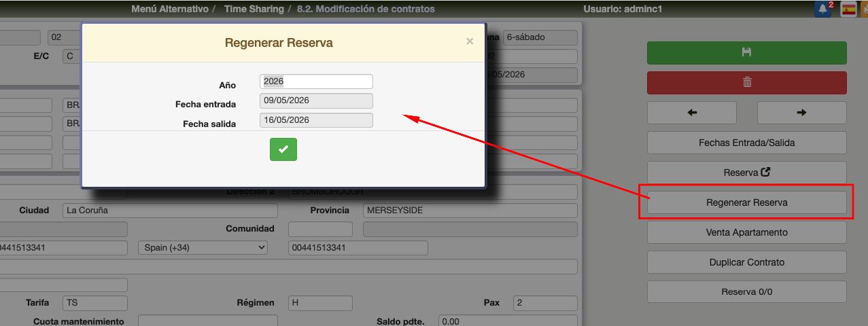868x326 pixels.
Task: Navigate to Time Sharing breadcrumb
Action: tap(255, 10)
